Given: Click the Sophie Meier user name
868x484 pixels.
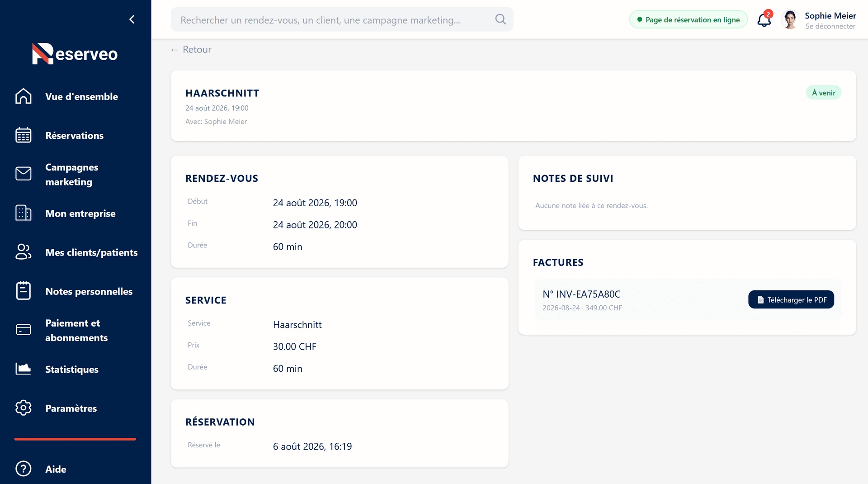Looking at the screenshot, I should click(x=830, y=15).
